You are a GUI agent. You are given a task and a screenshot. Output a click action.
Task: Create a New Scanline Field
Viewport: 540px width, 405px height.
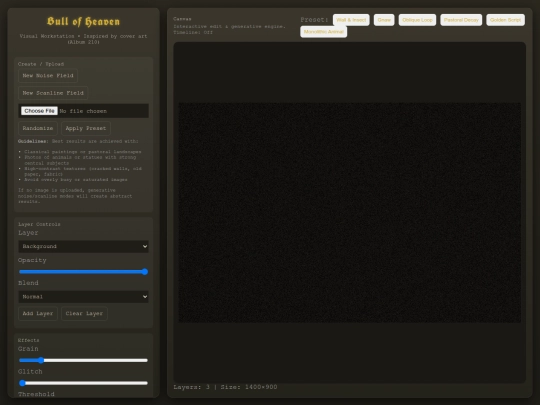pyautogui.click(x=53, y=93)
